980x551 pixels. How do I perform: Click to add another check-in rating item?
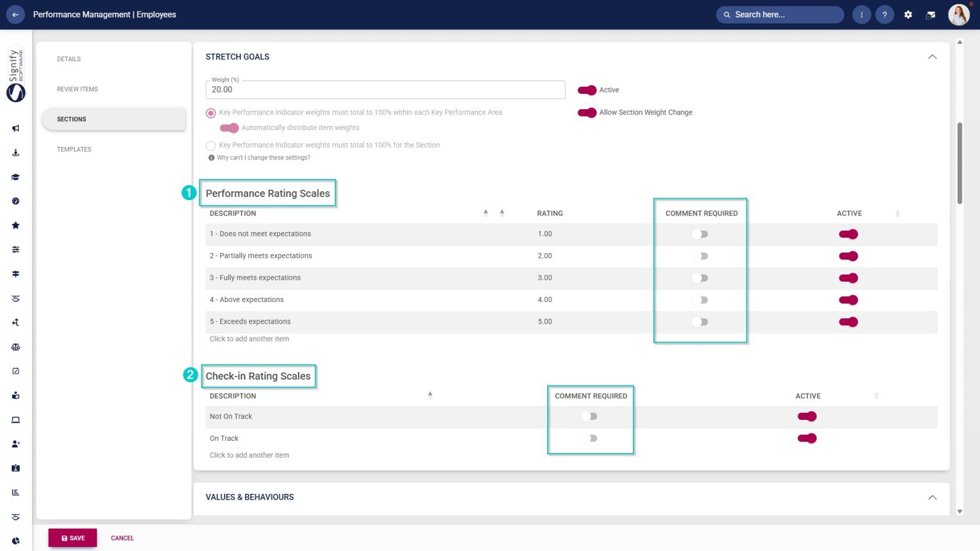[249, 455]
